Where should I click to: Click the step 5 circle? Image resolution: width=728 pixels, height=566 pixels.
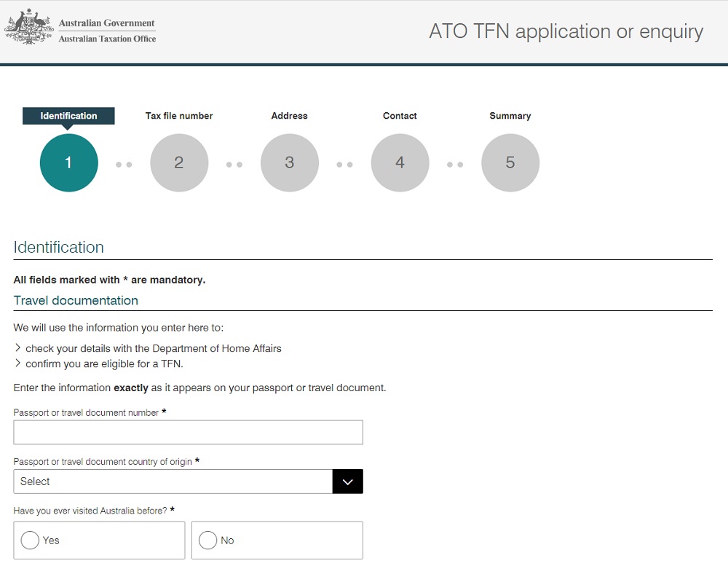(x=510, y=163)
